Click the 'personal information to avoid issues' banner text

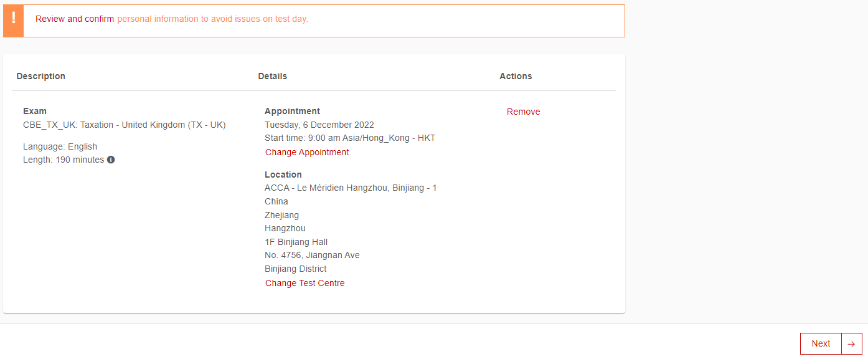(x=212, y=19)
